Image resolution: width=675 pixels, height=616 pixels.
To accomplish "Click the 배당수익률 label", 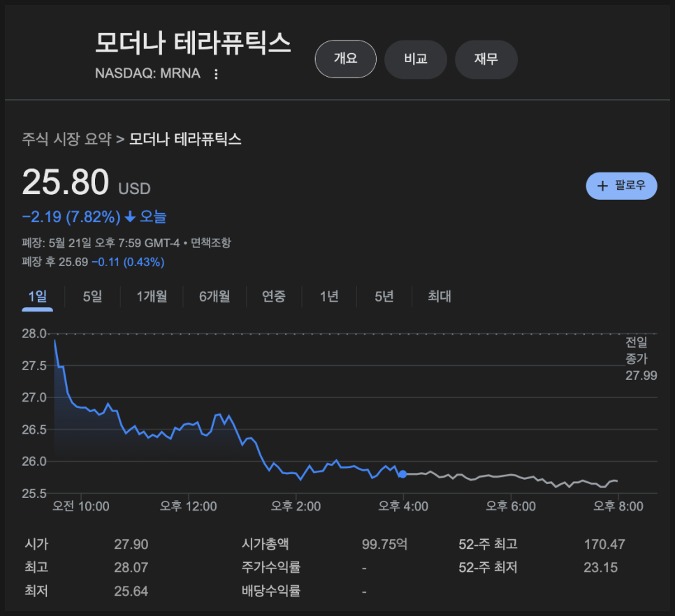I will (x=271, y=591).
